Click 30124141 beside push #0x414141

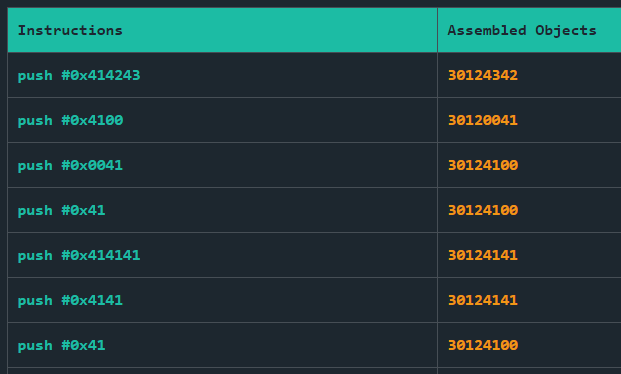pyautogui.click(x=482, y=255)
